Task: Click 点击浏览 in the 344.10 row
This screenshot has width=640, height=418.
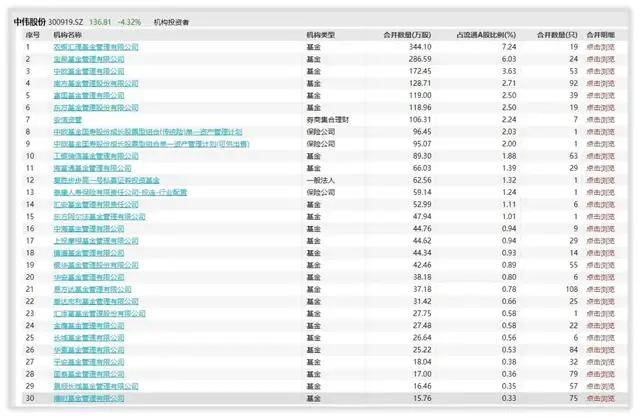Action: coord(600,47)
